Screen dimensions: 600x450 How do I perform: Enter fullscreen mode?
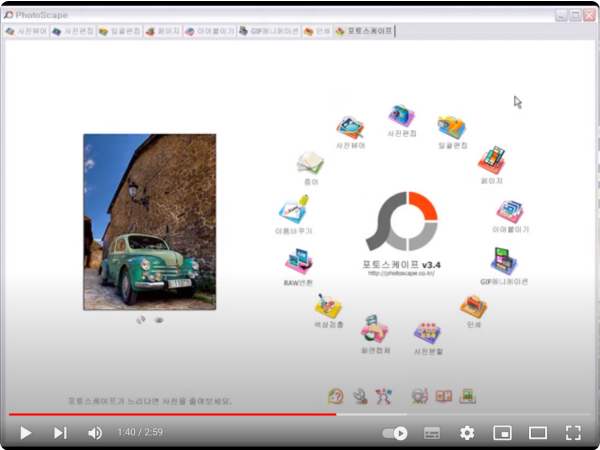click(x=573, y=433)
